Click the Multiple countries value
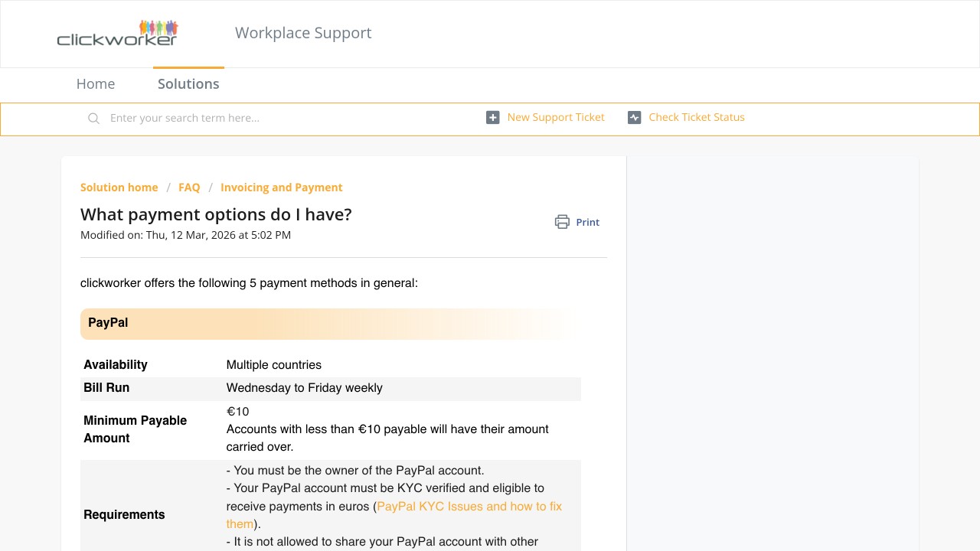The image size is (980, 551). coord(274,365)
